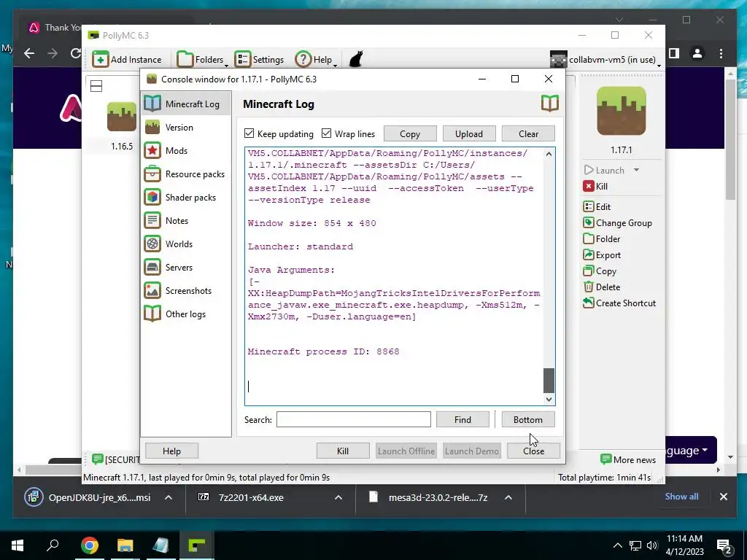Clear the Minecraft log
This screenshot has width=747, height=560.
point(528,134)
